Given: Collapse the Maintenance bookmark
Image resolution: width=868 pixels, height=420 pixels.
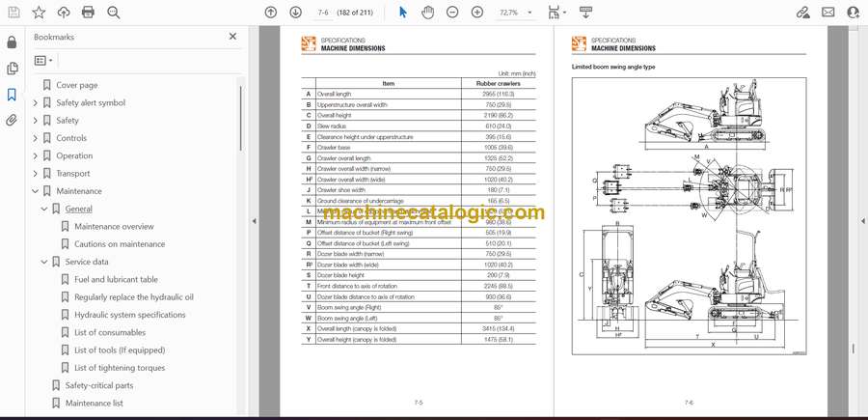Looking at the screenshot, I should 36,191.
